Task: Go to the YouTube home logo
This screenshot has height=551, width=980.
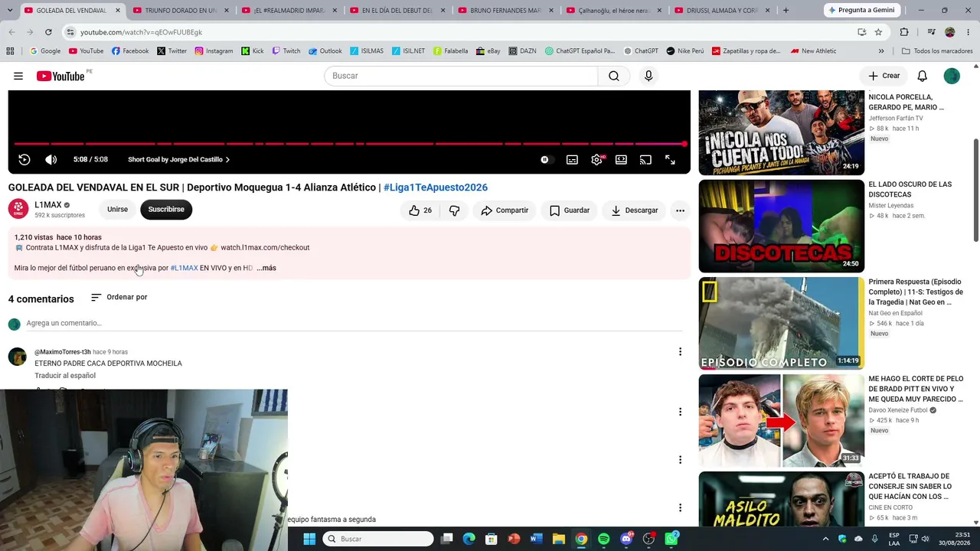Action: click(x=60, y=76)
